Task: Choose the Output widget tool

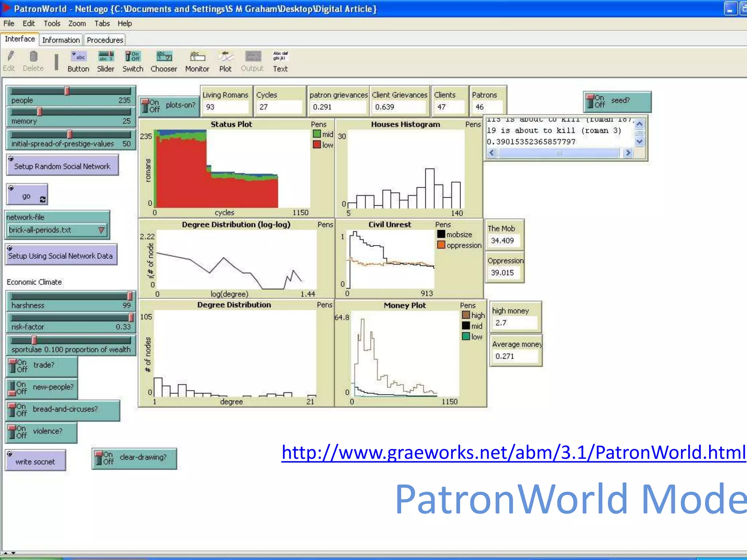Action: [x=252, y=61]
